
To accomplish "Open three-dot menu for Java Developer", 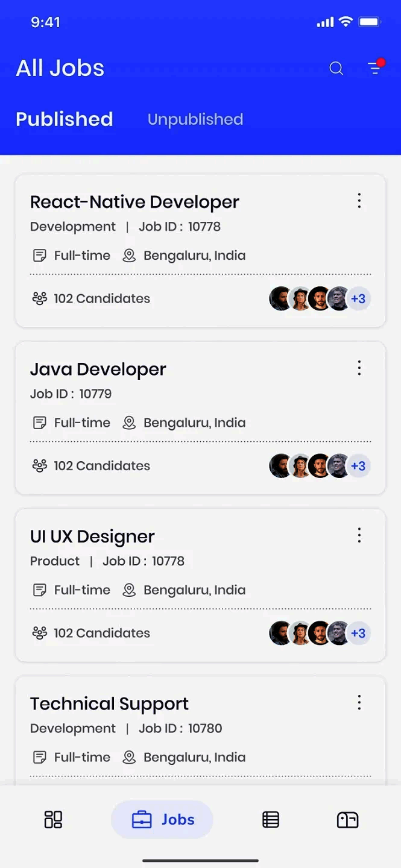I will coord(359,368).
